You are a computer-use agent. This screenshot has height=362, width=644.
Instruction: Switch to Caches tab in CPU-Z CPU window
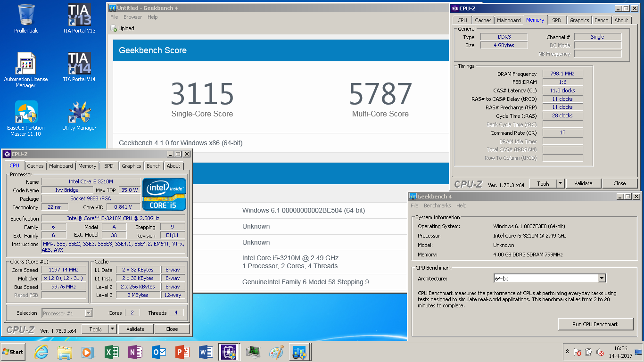[35, 166]
